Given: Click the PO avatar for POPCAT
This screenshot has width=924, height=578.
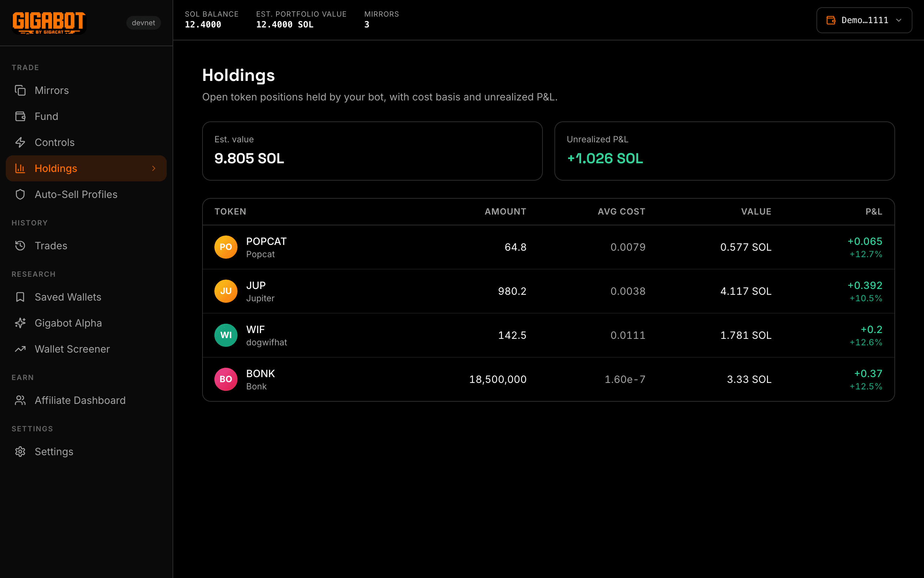Looking at the screenshot, I should click(226, 247).
